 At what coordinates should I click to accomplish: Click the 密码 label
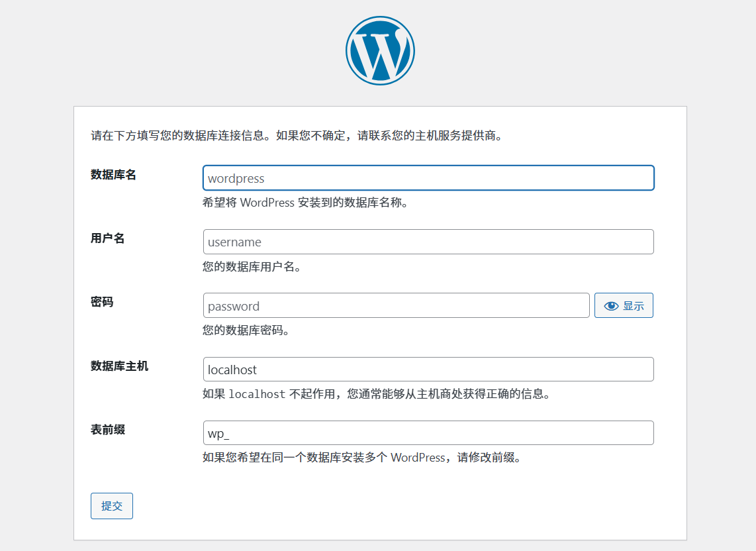click(102, 302)
